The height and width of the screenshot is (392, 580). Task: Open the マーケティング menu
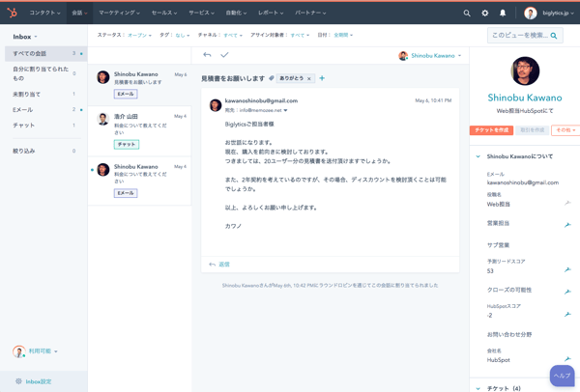click(x=119, y=14)
